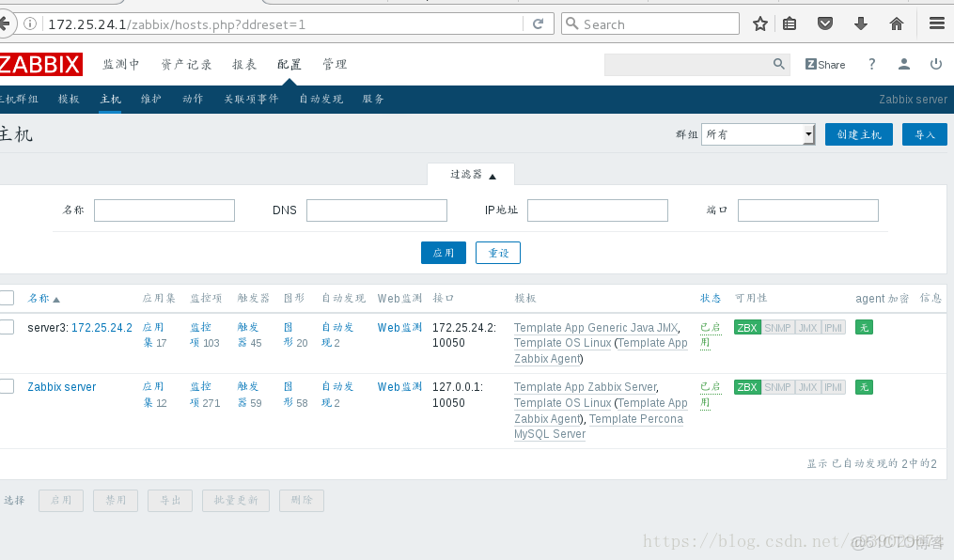Open the 配置 menu in the top bar
954x560 pixels.
(x=289, y=64)
